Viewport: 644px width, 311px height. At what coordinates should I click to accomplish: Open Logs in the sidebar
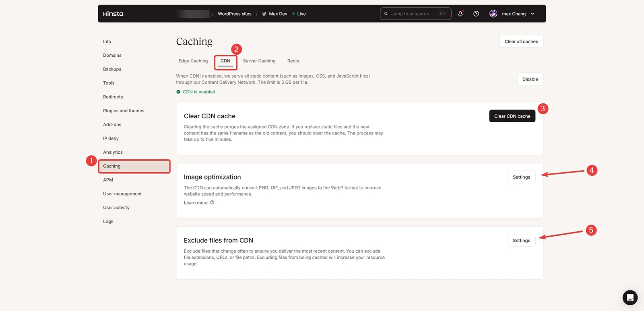point(108,222)
